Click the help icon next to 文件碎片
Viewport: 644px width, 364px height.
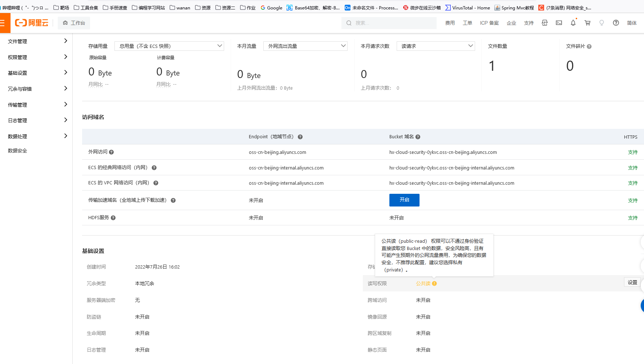click(x=589, y=46)
